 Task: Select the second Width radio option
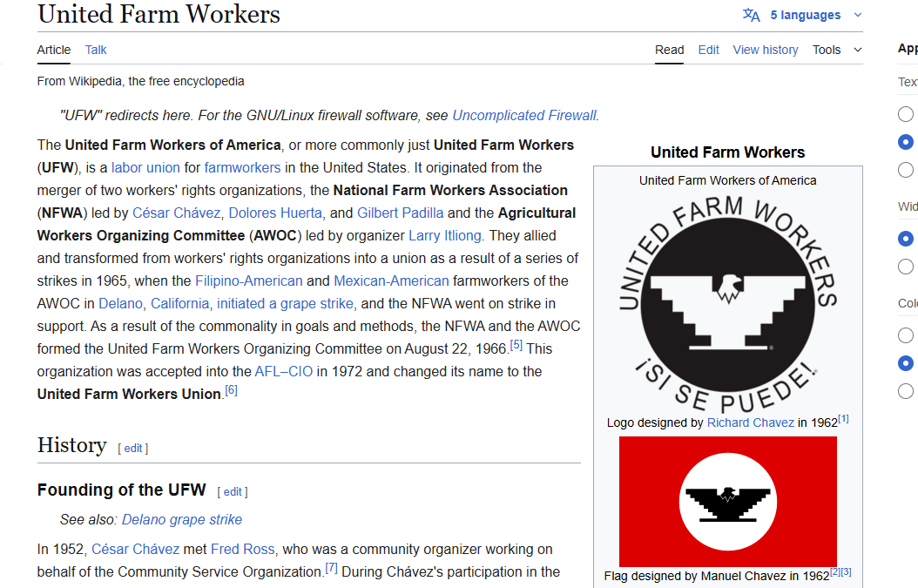click(906, 267)
